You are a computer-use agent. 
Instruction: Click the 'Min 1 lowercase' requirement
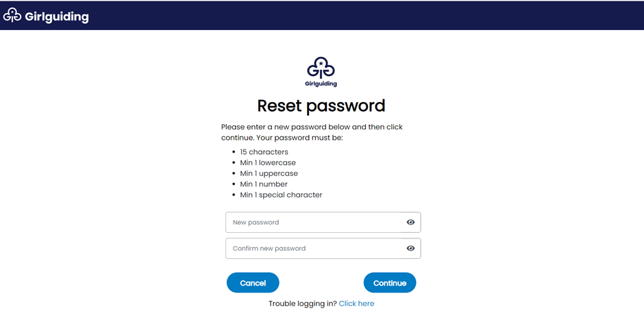(x=268, y=162)
